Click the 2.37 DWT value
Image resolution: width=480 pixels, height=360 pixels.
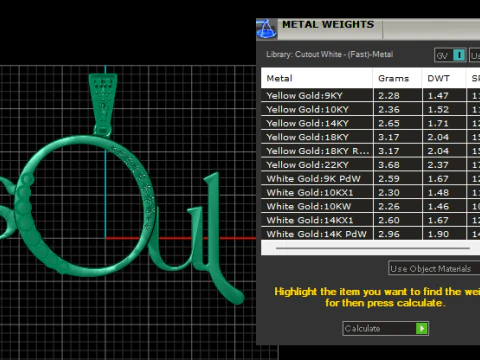(x=438, y=165)
